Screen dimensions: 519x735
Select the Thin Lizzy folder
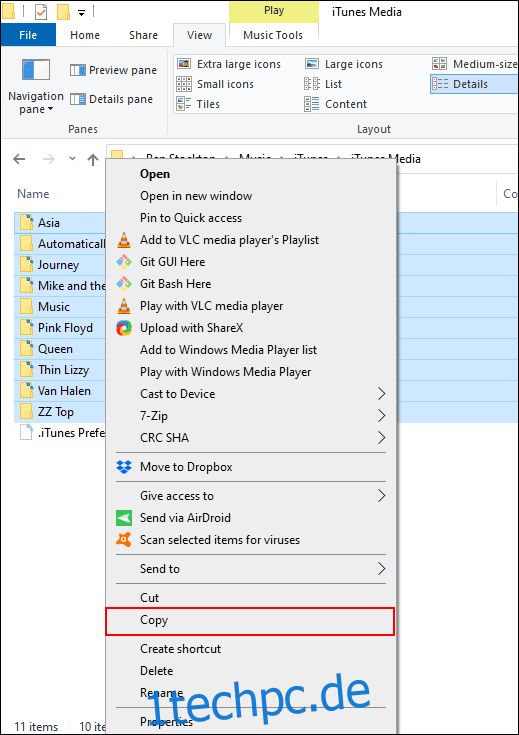(x=60, y=370)
